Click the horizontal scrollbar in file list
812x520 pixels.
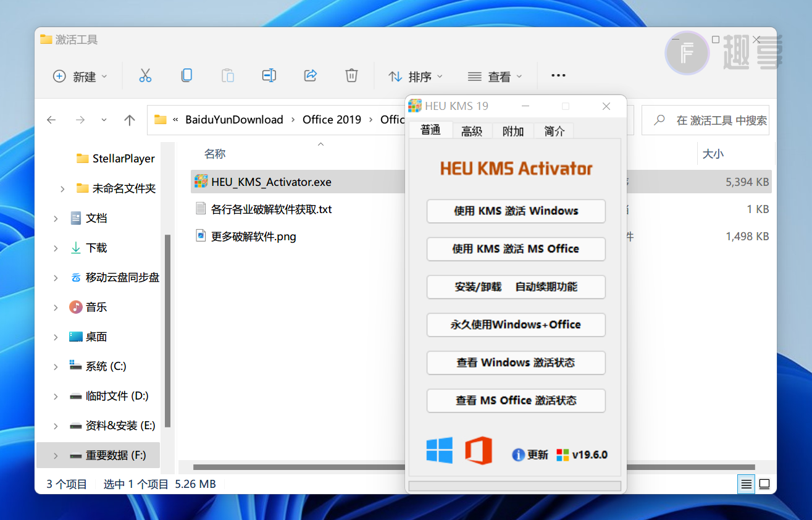(x=474, y=467)
